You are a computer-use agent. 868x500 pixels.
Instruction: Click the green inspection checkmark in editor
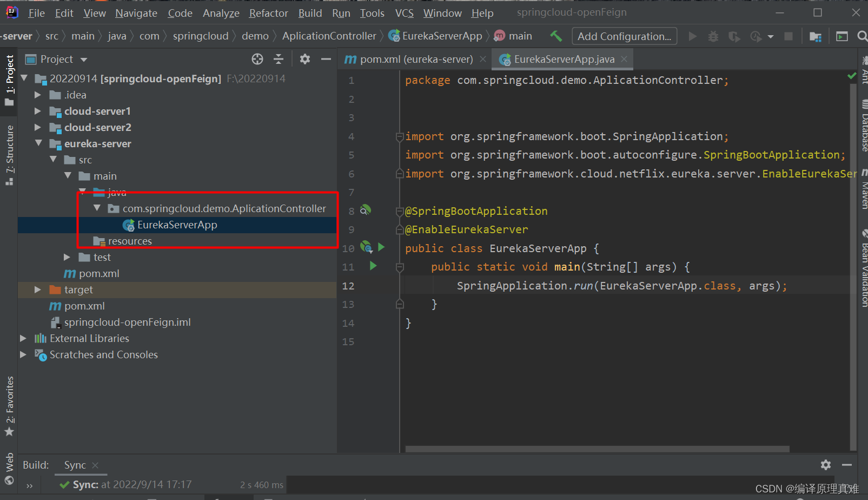852,76
